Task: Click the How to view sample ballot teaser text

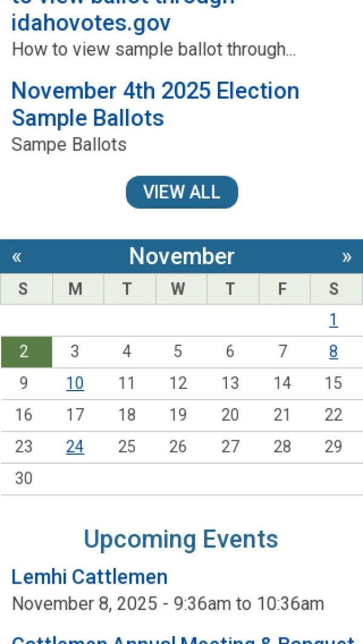Action: (x=154, y=50)
